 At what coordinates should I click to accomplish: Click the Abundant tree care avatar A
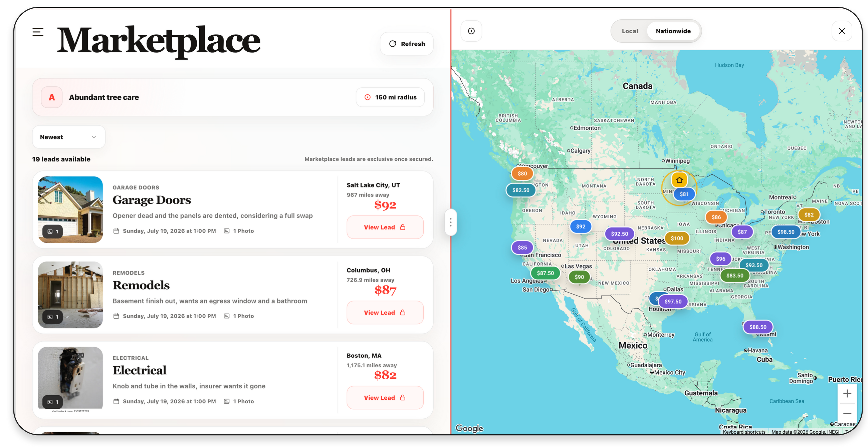click(51, 97)
